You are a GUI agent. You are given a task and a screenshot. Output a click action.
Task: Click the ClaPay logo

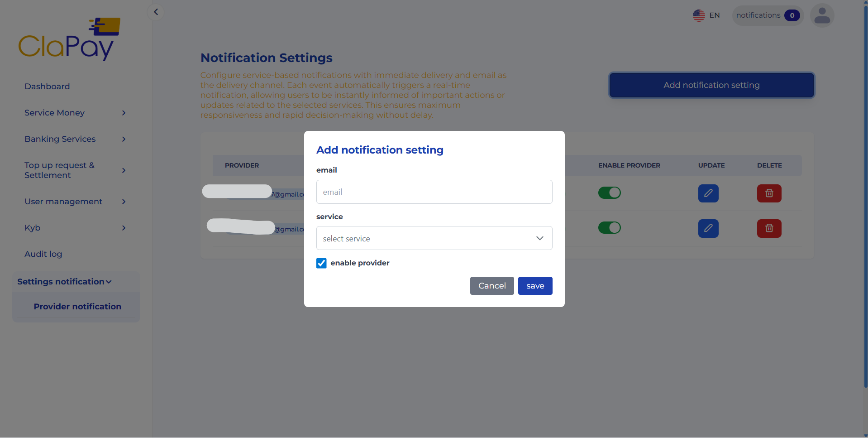69,39
